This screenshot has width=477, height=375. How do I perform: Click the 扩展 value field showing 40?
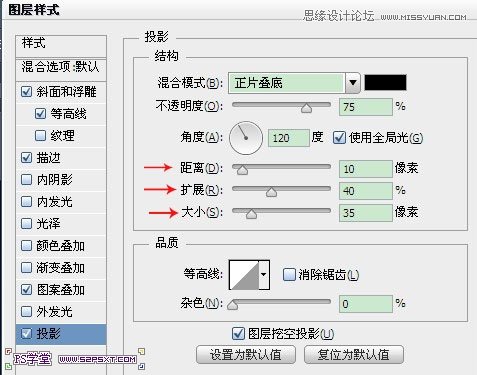pyautogui.click(x=366, y=191)
